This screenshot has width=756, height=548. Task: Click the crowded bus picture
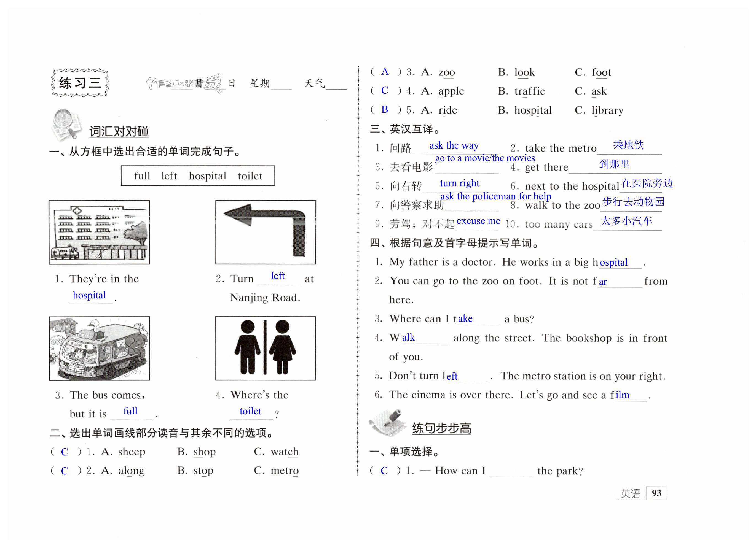(99, 348)
